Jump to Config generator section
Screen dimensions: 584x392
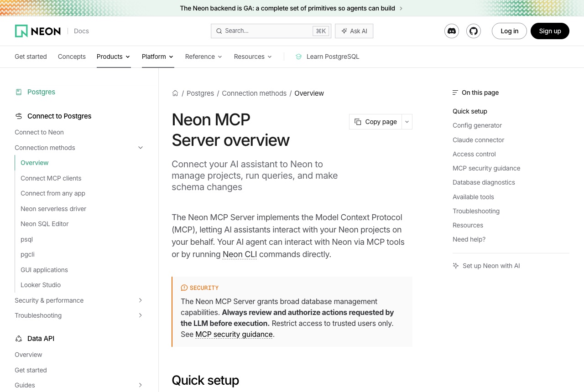coord(477,125)
